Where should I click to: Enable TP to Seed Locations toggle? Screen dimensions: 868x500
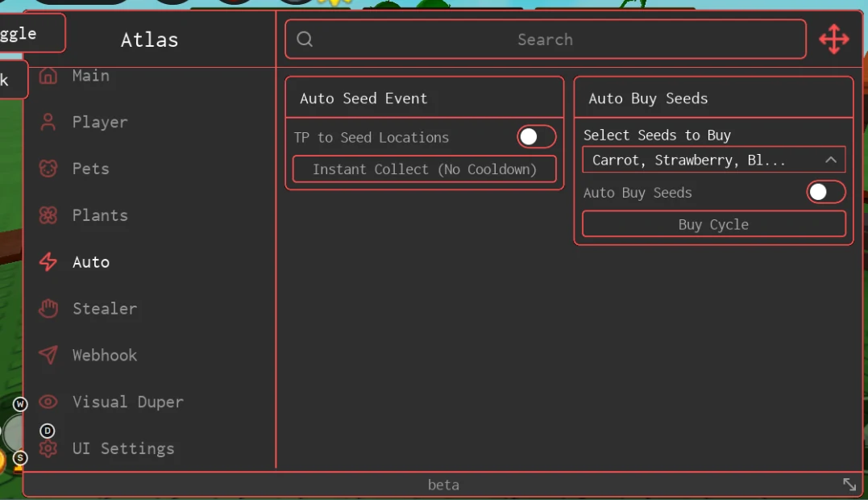[537, 137]
